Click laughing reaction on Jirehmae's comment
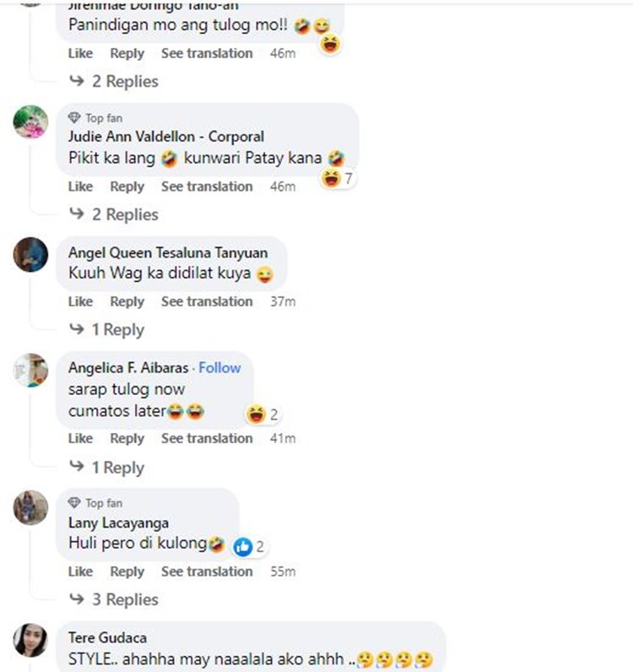Image resolution: width=633 pixels, height=672 pixels. pos(331,44)
